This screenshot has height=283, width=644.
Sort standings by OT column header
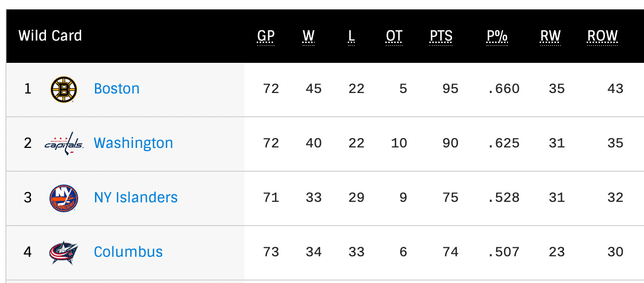pyautogui.click(x=394, y=36)
